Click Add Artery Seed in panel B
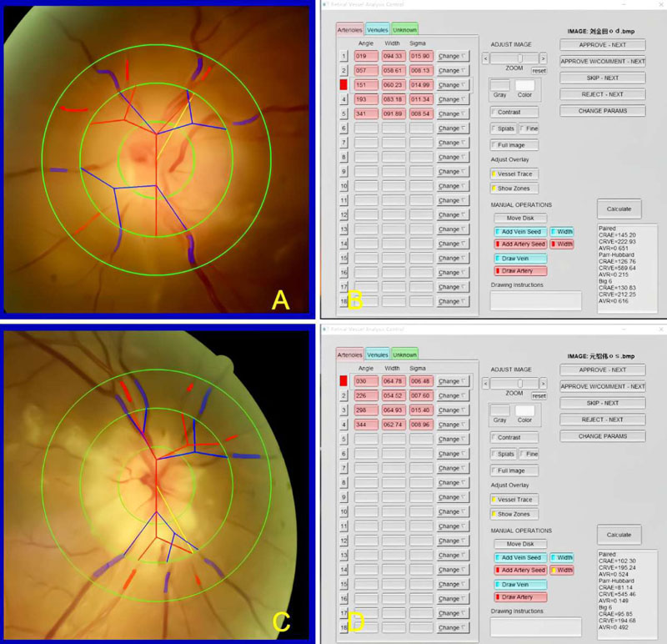 [x=520, y=244]
